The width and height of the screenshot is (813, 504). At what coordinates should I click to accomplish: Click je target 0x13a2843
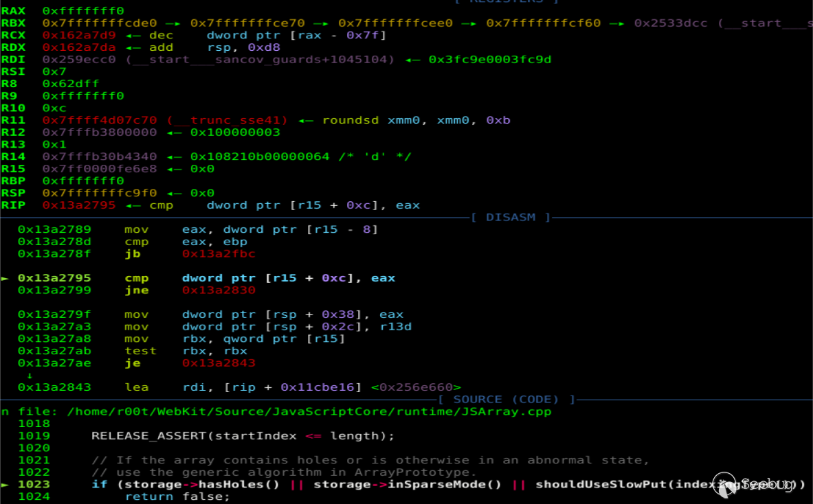[219, 363]
